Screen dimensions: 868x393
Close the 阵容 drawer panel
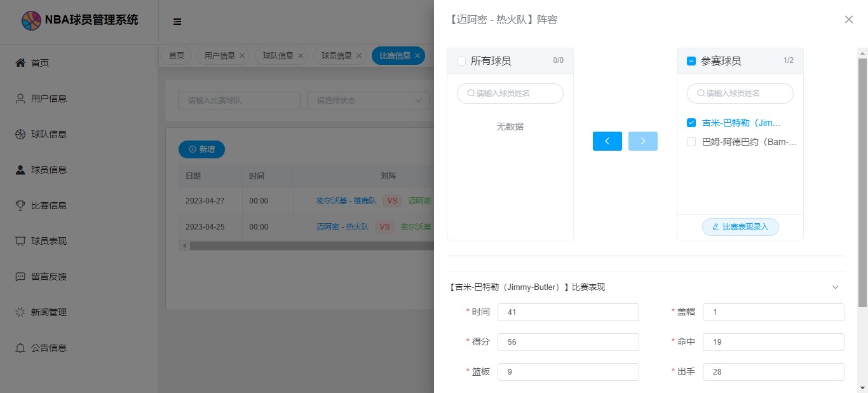[848, 20]
